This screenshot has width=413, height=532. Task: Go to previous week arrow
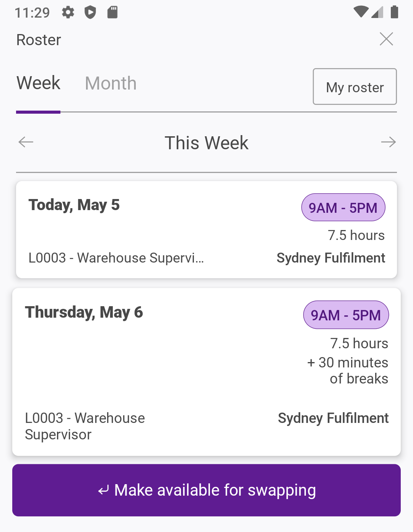[x=26, y=142]
